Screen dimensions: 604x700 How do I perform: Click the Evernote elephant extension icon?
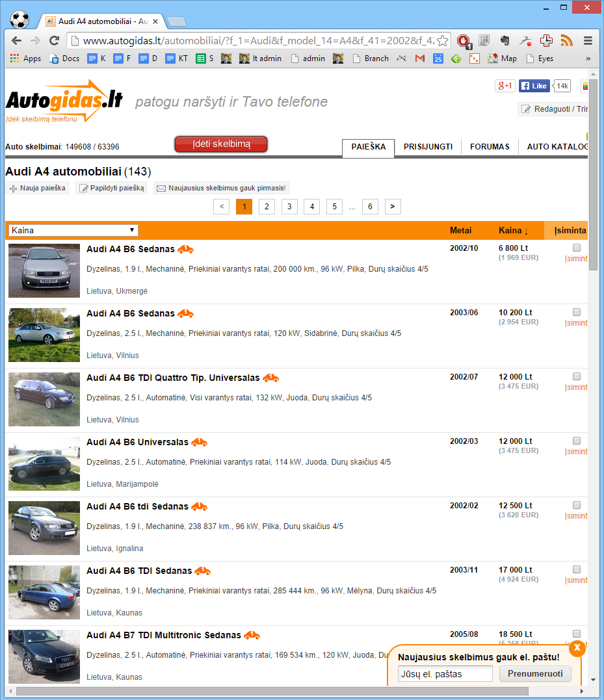point(505,41)
